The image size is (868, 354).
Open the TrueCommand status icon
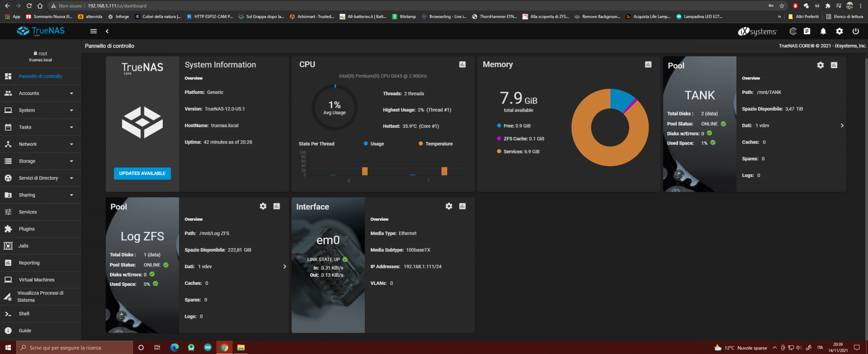pos(793,31)
